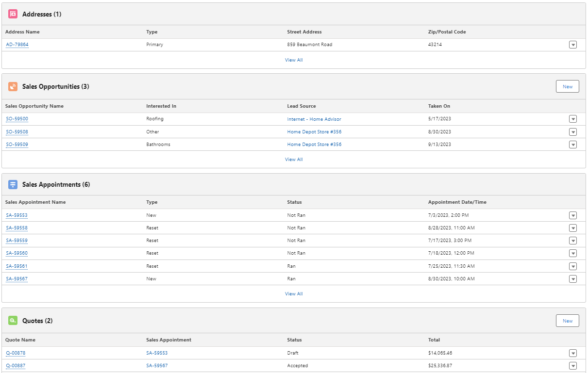Click the pink Addresses section icon

click(x=13, y=14)
